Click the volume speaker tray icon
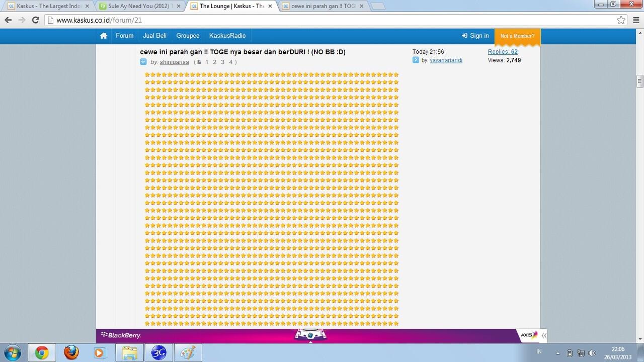Screen dimensions: 644x362 coord(592,353)
